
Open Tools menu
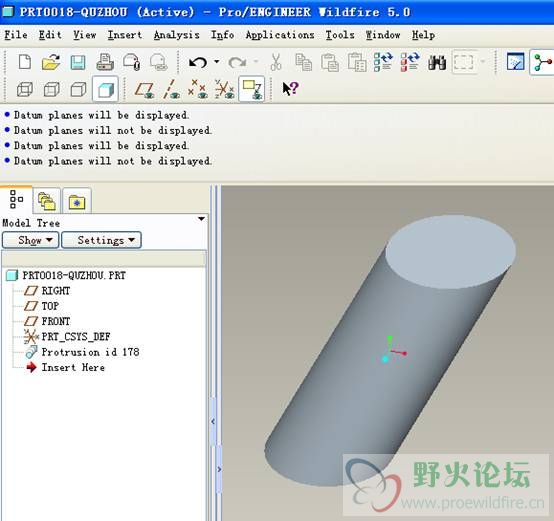(340, 35)
